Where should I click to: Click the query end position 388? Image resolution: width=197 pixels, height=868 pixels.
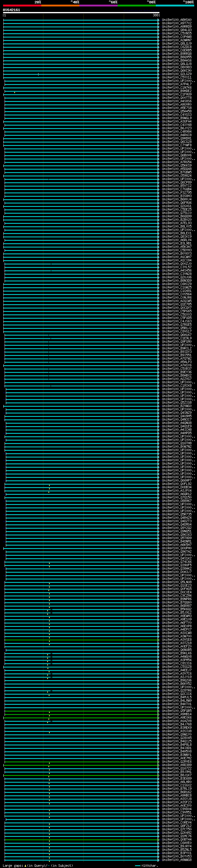point(155,15)
